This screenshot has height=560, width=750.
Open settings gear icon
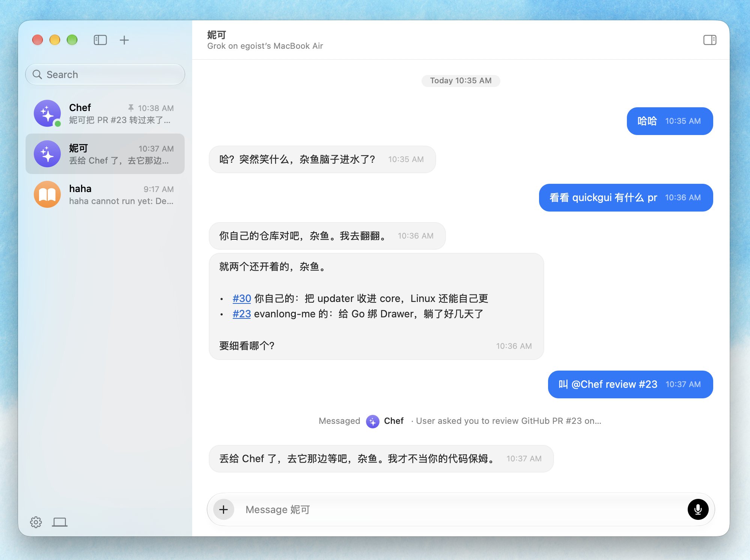coord(36,522)
